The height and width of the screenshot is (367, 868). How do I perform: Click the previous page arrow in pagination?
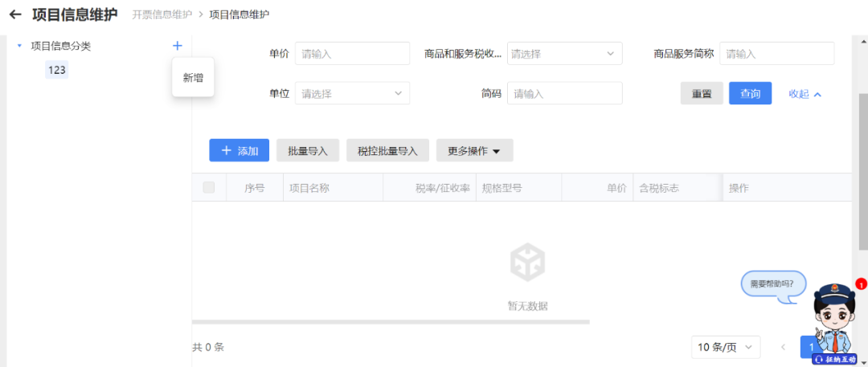783,347
